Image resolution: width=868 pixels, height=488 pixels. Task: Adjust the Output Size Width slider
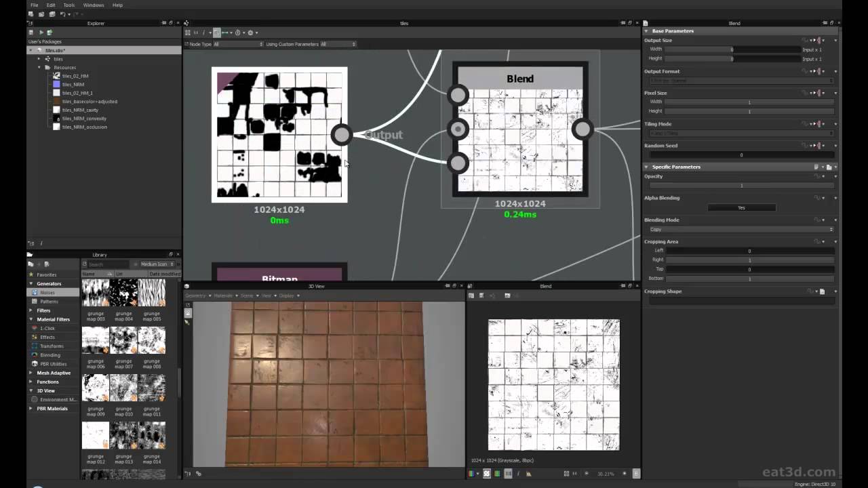click(x=732, y=49)
